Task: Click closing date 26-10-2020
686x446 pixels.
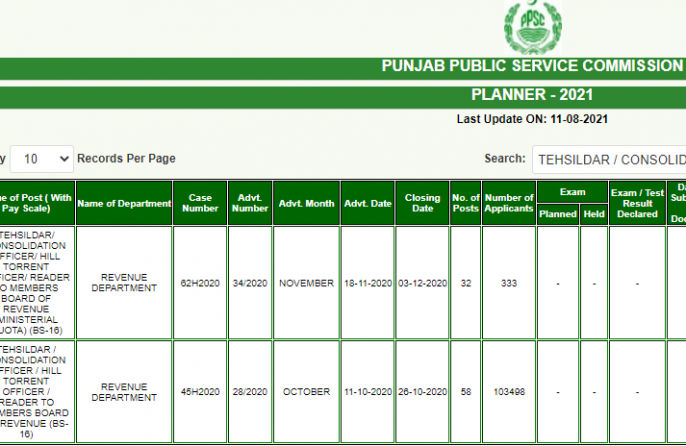Action: pyautogui.click(x=422, y=392)
